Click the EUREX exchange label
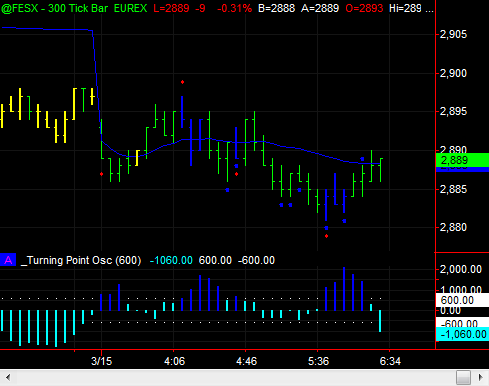Viewport: 489px width, 386px height. click(131, 8)
